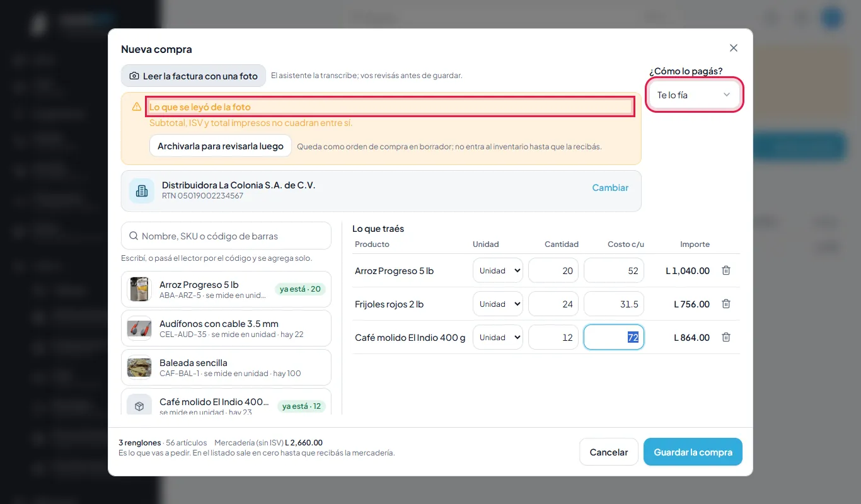
Task: Delete the Café molido El Indio line
Action: (x=726, y=338)
